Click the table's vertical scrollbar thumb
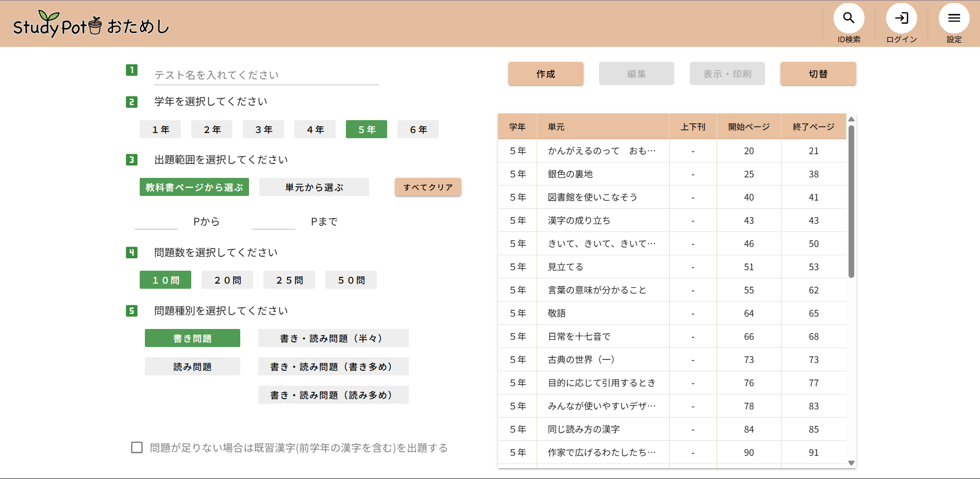This screenshot has width=980, height=479. pos(851,201)
